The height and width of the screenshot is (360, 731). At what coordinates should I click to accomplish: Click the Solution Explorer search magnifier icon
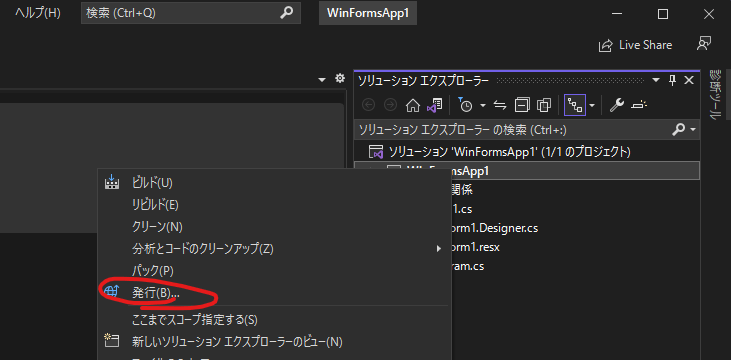coord(679,130)
